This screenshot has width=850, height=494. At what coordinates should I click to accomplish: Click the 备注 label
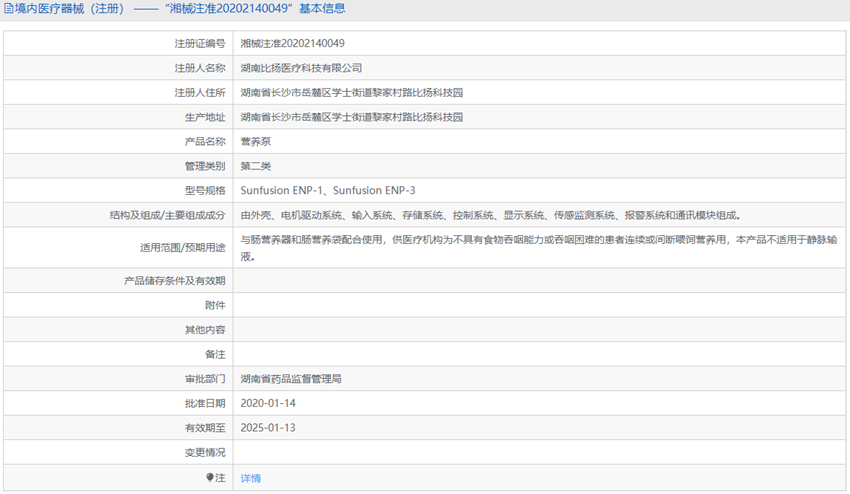tap(215, 355)
